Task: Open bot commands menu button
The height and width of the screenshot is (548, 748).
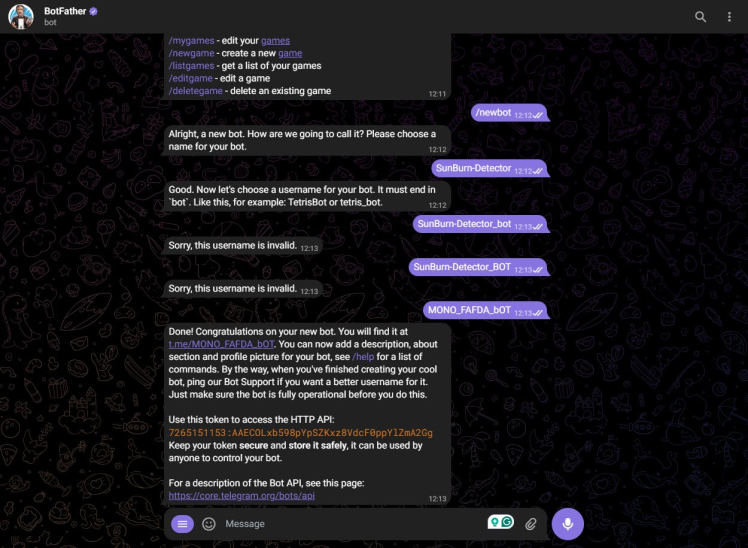Action: [182, 524]
